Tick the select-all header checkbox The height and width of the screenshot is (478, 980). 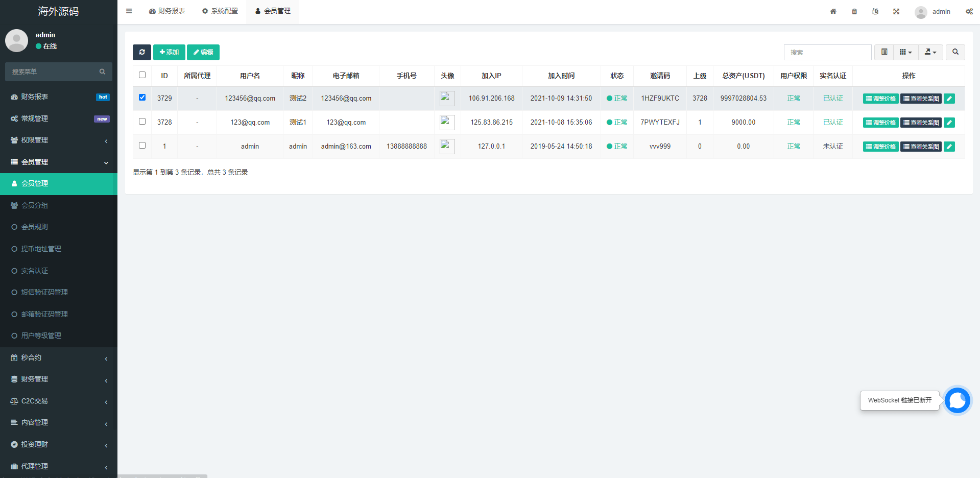click(x=142, y=75)
